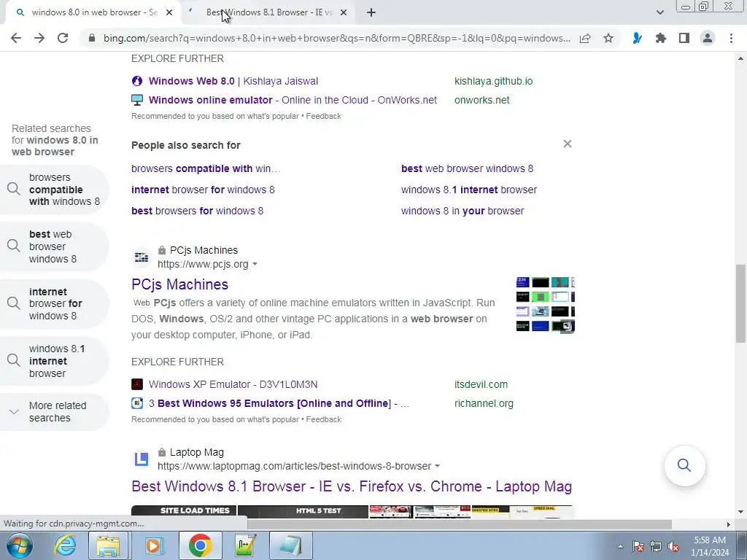Open the tab search dropdown arrow
This screenshot has width=747, height=560.
[659, 12]
